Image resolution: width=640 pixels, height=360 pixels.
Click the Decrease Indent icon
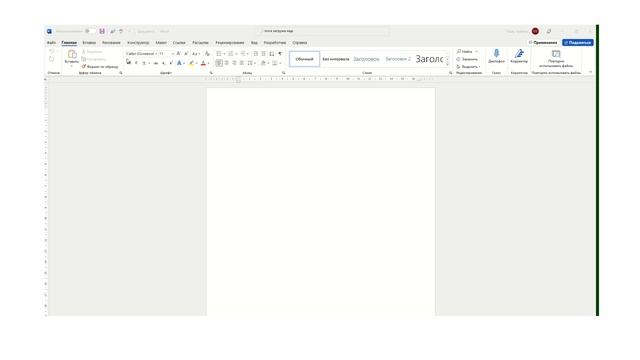point(256,54)
